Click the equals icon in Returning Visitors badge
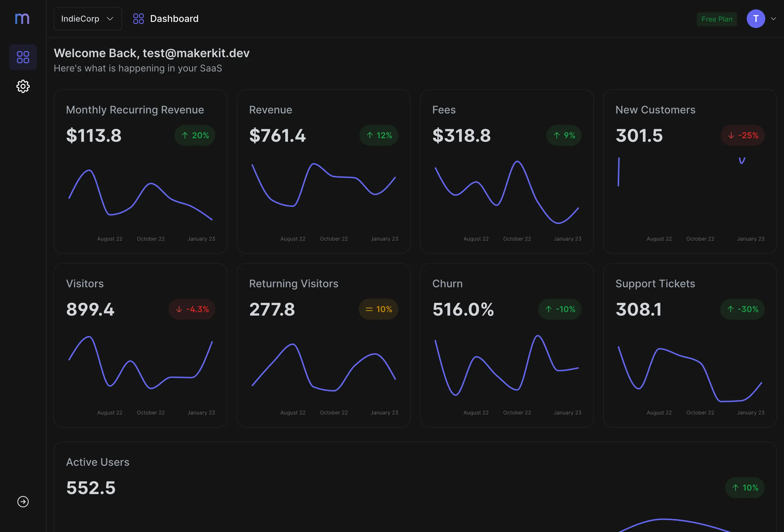This screenshot has height=532, width=784. point(369,309)
